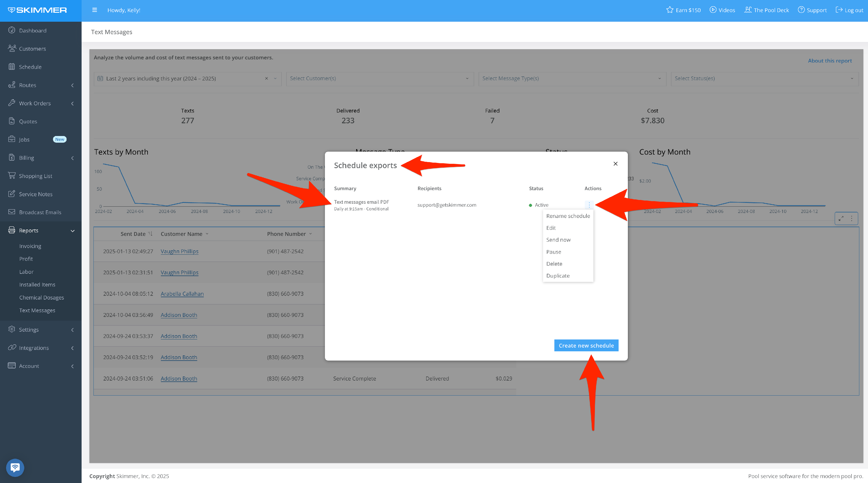
Task: Open the Select Status(es) dropdown
Action: 764,78
